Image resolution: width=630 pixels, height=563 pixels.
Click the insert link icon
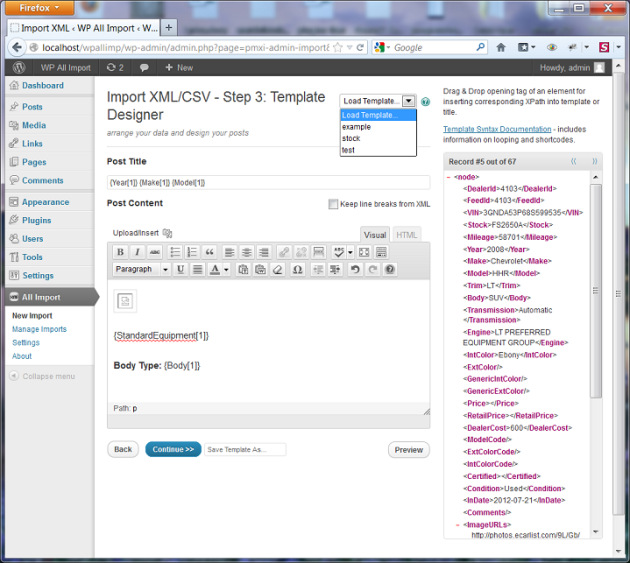pyautogui.click(x=284, y=252)
